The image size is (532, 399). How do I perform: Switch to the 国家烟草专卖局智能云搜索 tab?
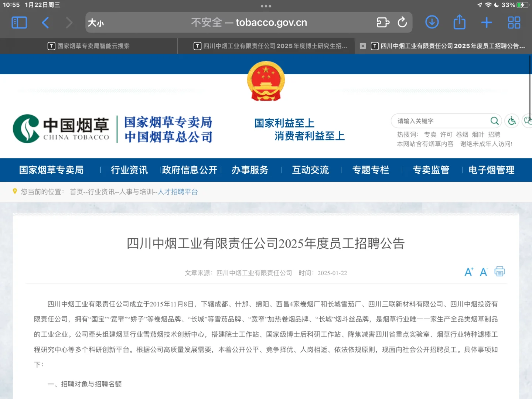pos(89,46)
